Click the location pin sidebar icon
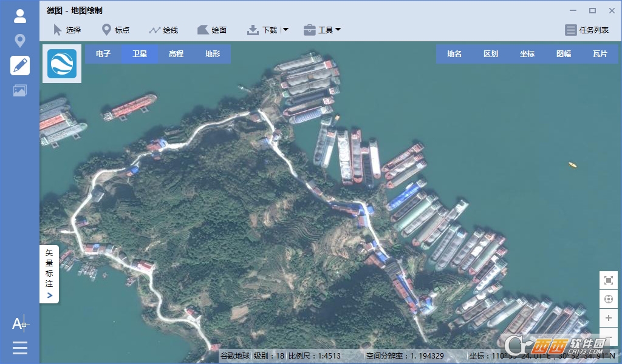The width and height of the screenshot is (622, 364). click(20, 41)
